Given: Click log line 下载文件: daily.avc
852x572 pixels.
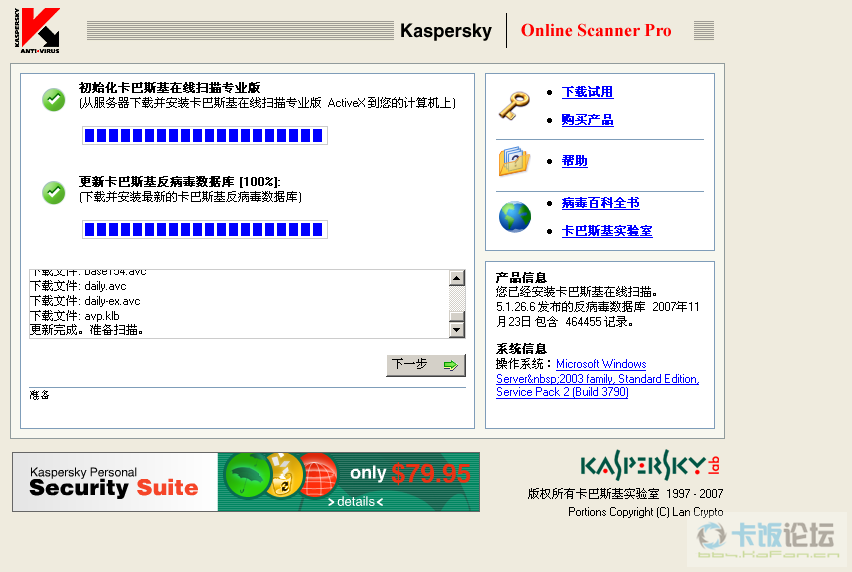Looking at the screenshot, I should (78, 286).
